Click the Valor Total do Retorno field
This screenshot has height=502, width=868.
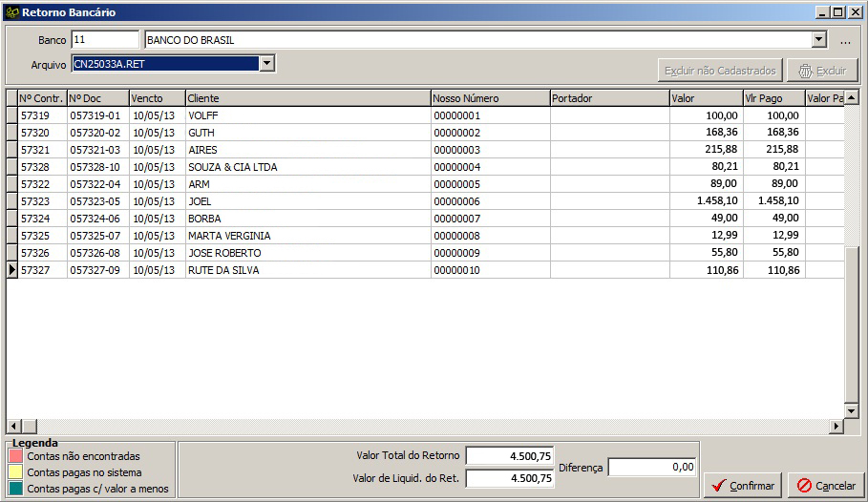509,455
